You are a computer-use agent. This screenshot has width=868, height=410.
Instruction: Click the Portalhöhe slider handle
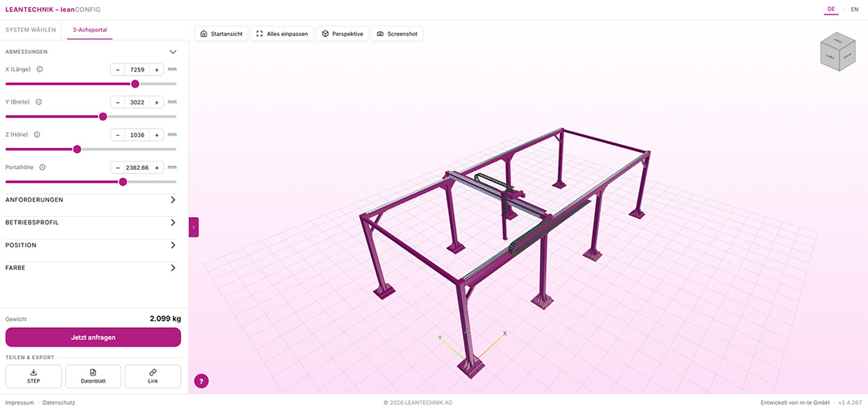coord(123,182)
